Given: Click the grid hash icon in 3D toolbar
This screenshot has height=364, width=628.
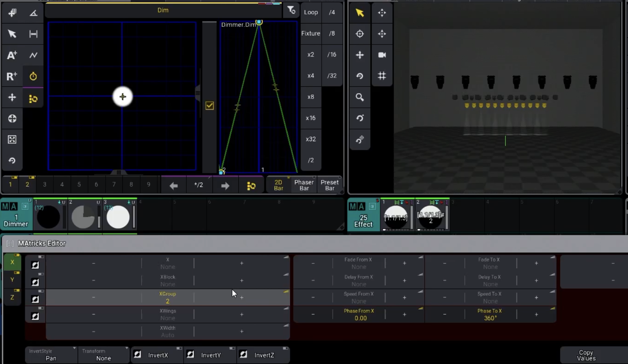Looking at the screenshot, I should pyautogui.click(x=382, y=76).
